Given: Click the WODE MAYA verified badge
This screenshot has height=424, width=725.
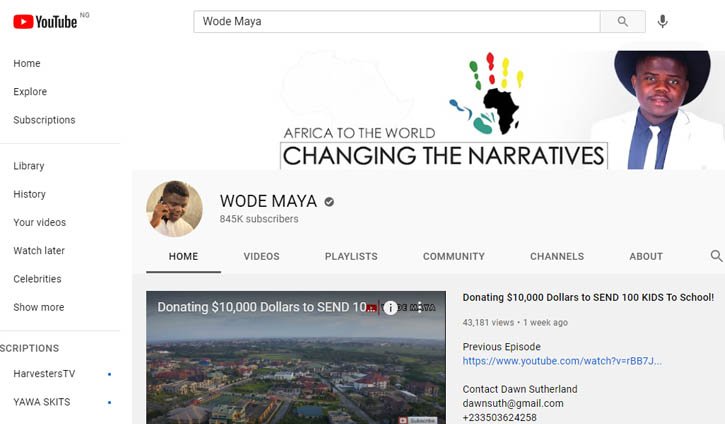Looking at the screenshot, I should click(x=329, y=202).
